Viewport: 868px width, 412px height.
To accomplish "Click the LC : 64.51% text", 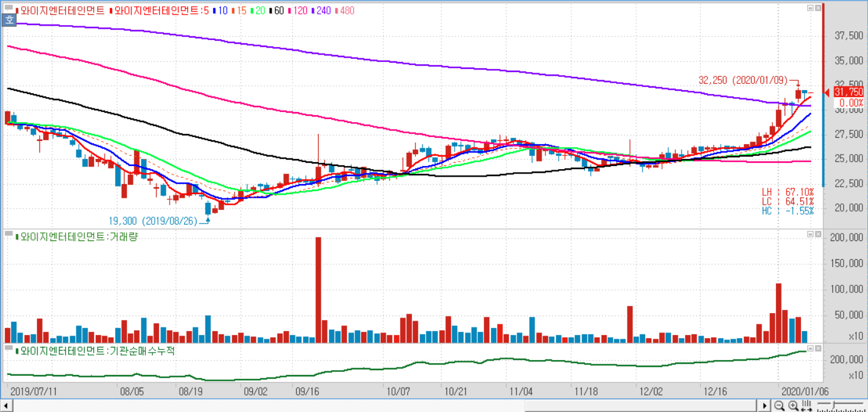I will (x=788, y=201).
